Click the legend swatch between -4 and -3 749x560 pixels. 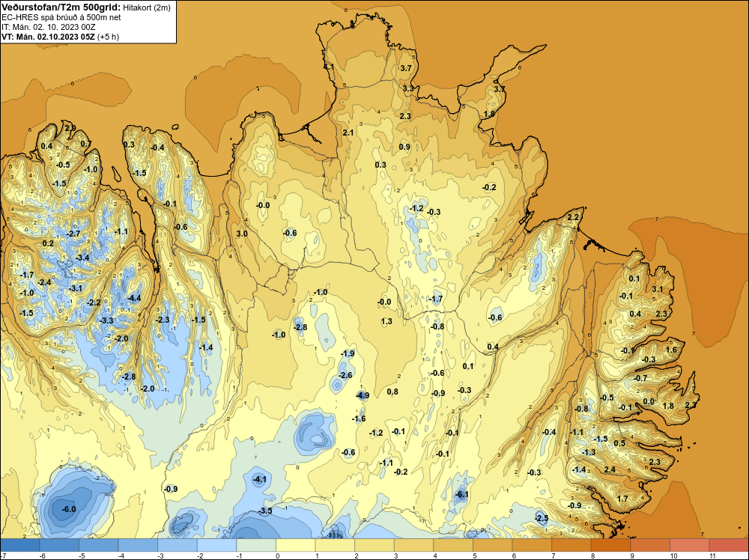coord(138,545)
